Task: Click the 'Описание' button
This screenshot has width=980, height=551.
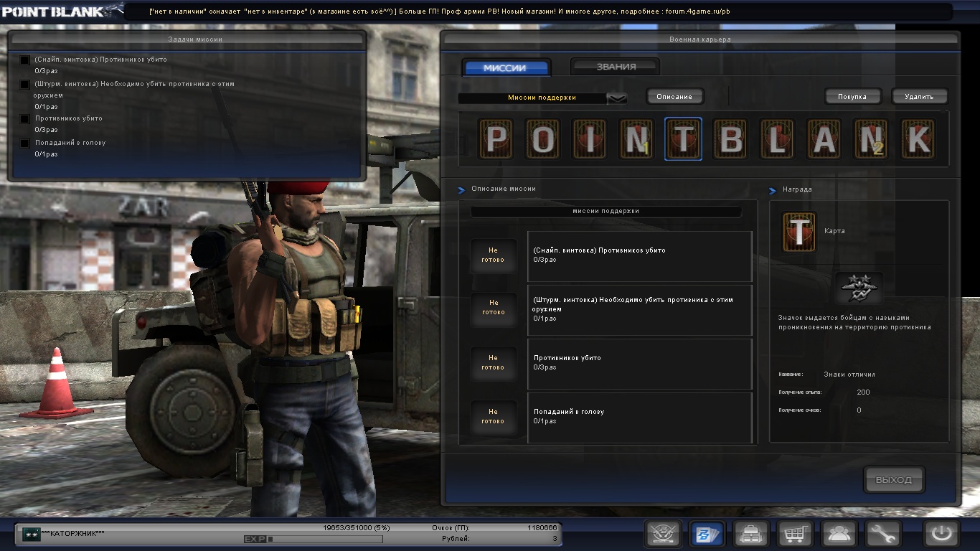Action: [674, 96]
